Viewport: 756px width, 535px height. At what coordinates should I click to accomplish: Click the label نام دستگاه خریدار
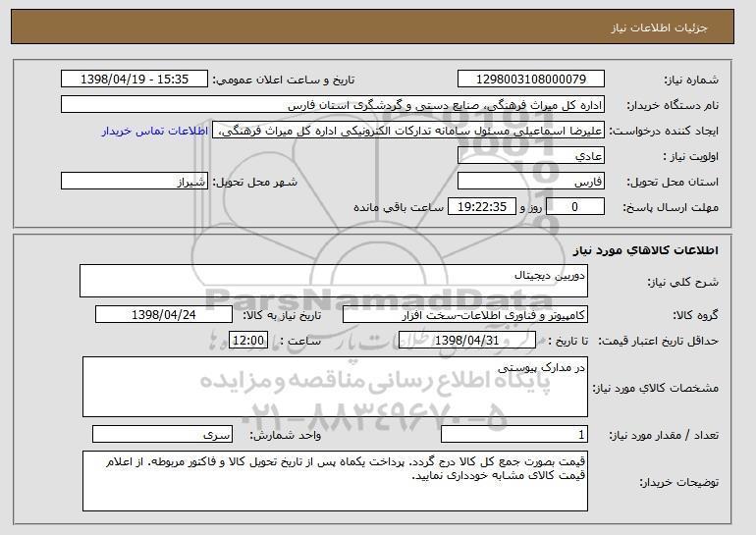[x=673, y=105]
